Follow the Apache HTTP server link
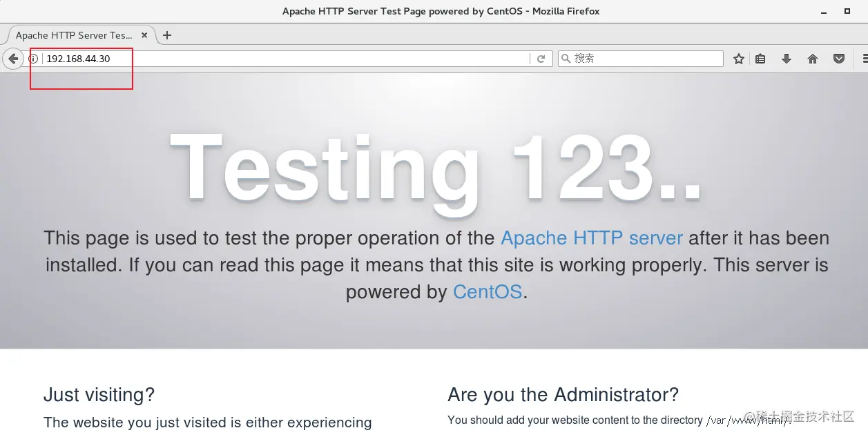Image resolution: width=868 pixels, height=437 pixels. tap(592, 238)
